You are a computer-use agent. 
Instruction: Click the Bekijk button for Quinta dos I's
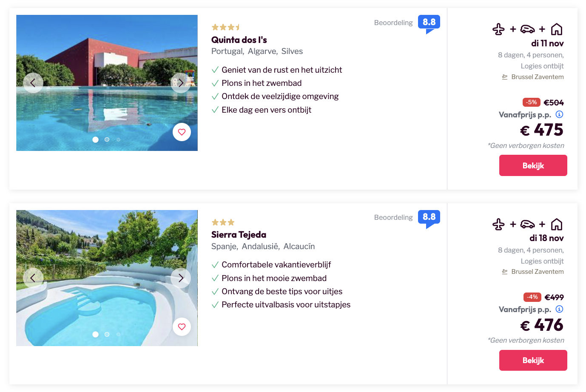533,165
